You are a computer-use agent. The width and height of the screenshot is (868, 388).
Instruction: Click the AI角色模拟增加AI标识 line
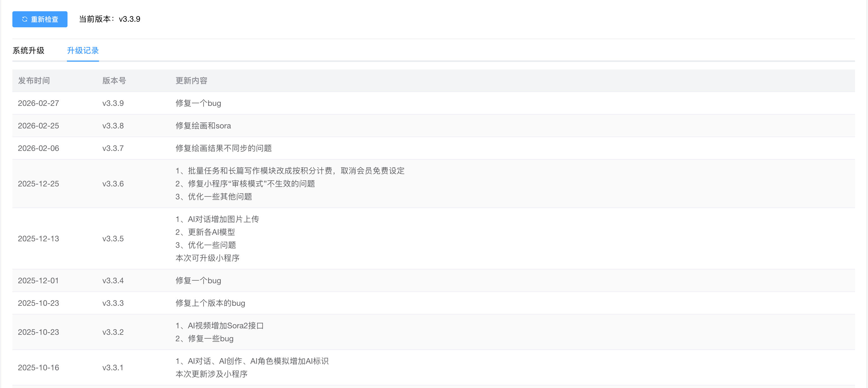(252, 361)
